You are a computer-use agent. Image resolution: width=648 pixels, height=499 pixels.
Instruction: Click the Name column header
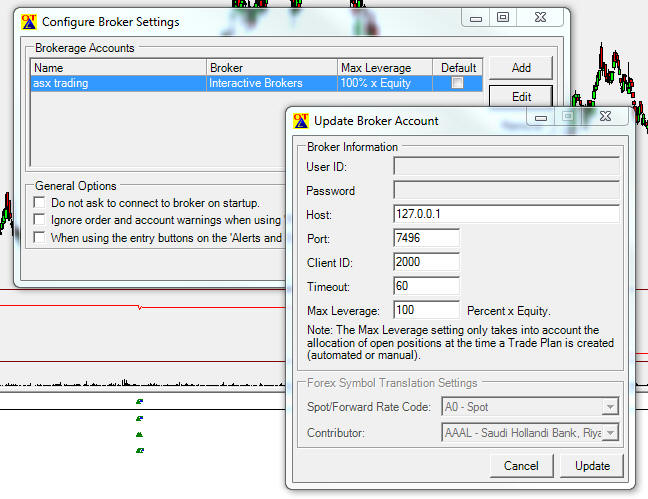119,67
